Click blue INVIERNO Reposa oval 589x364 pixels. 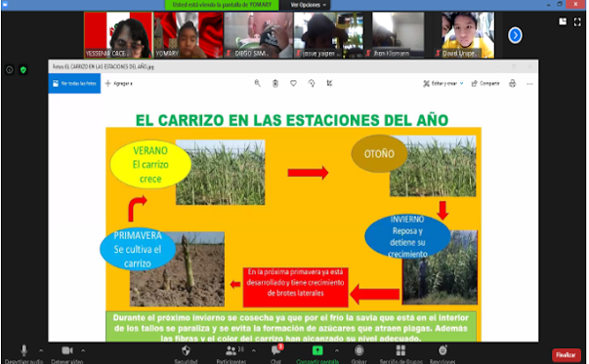coord(407,236)
